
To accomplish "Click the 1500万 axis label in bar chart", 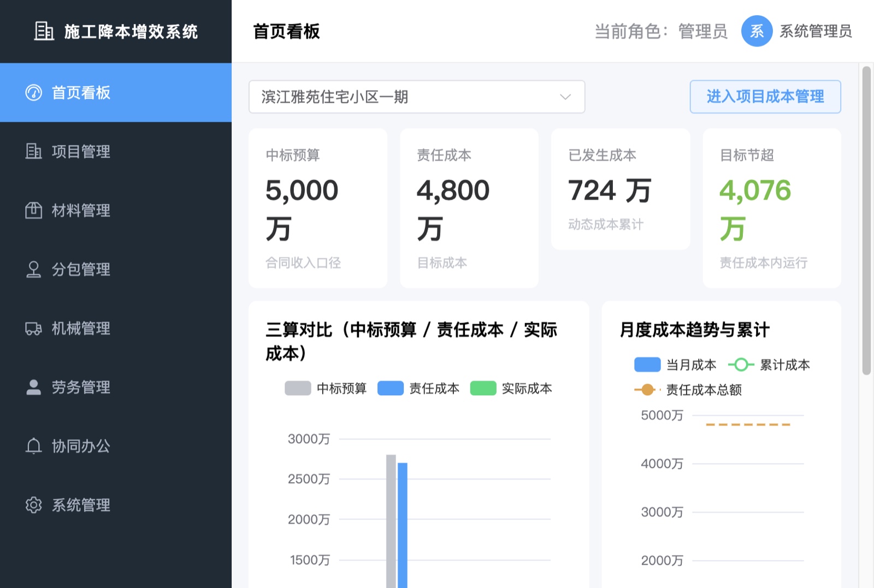I will (x=310, y=560).
